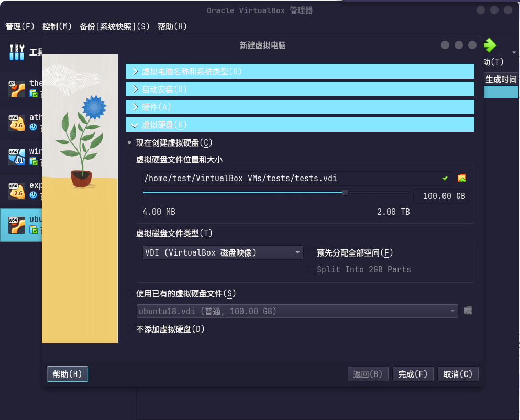The image size is (520, 420).
Task: Select the Windows 11 VM icon
Action: 17,157
